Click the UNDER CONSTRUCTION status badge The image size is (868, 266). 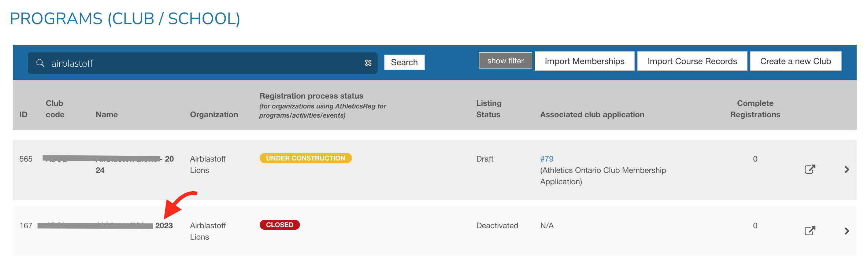pyautogui.click(x=305, y=158)
